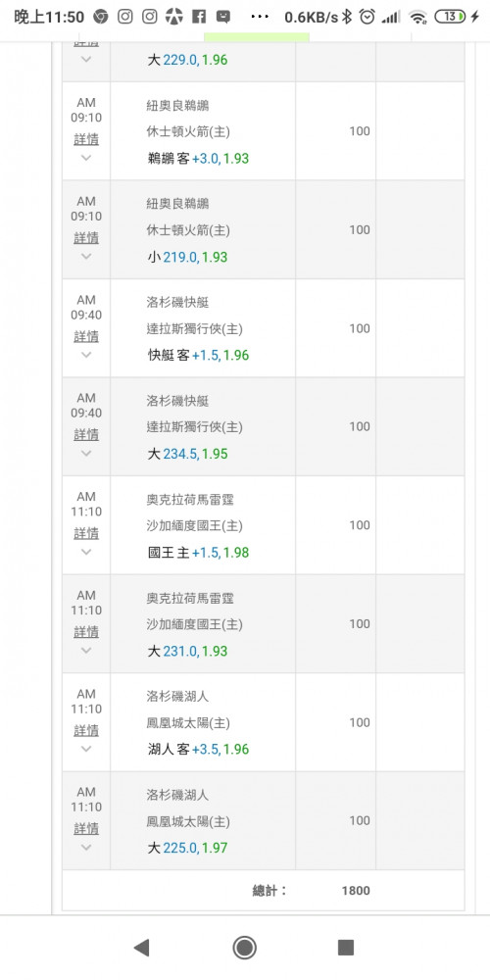Open 詳情 link for 大 225.0 bet
This screenshot has width=490, height=980.
(x=86, y=829)
